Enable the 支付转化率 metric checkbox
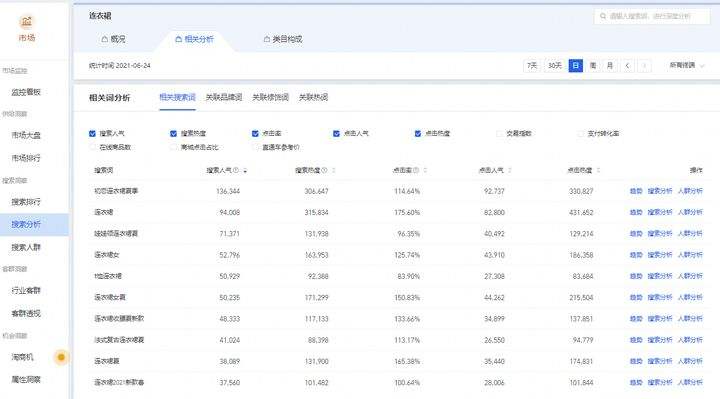The image size is (720, 399). [580, 134]
